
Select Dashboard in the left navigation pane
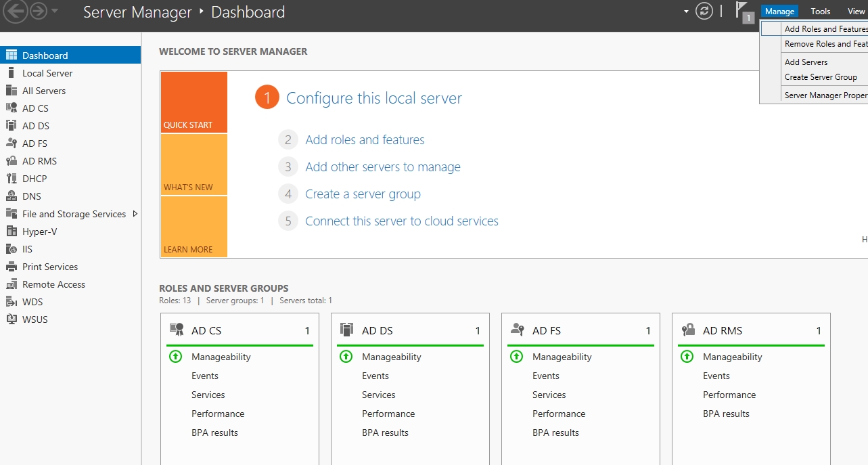pyautogui.click(x=70, y=56)
